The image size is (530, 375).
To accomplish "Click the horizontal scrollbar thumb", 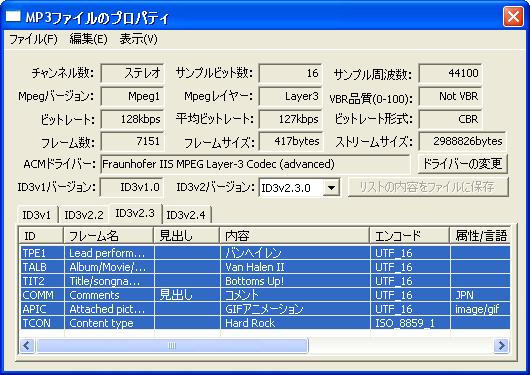I will coord(172,346).
